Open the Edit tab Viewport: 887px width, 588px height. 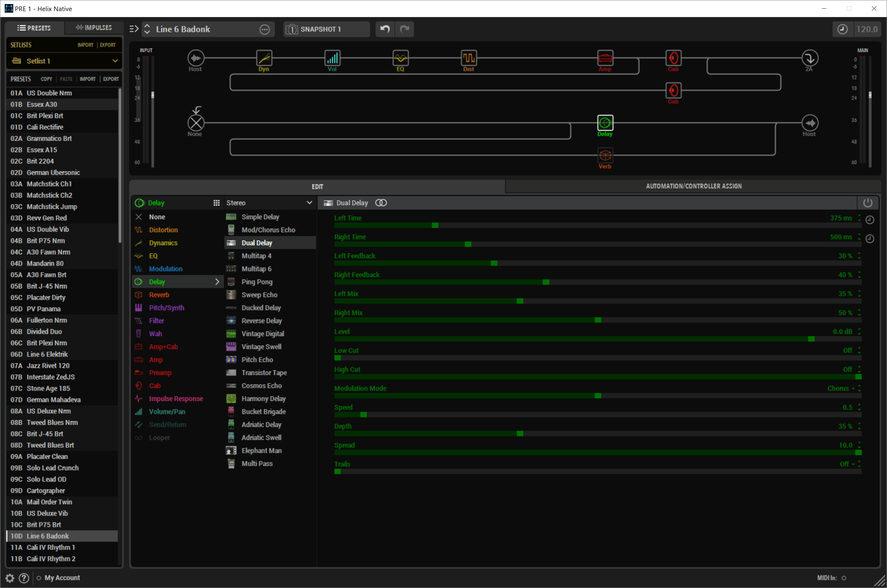pos(317,186)
